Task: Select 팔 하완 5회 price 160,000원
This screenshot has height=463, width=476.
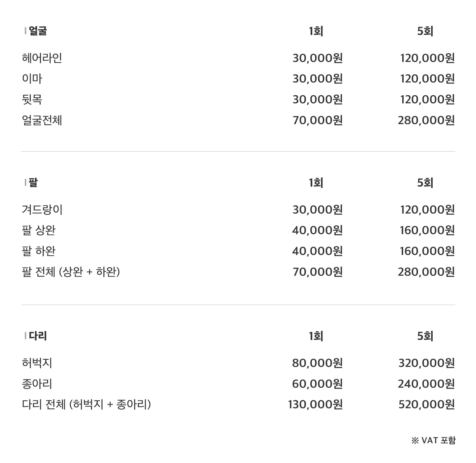Action: click(427, 251)
